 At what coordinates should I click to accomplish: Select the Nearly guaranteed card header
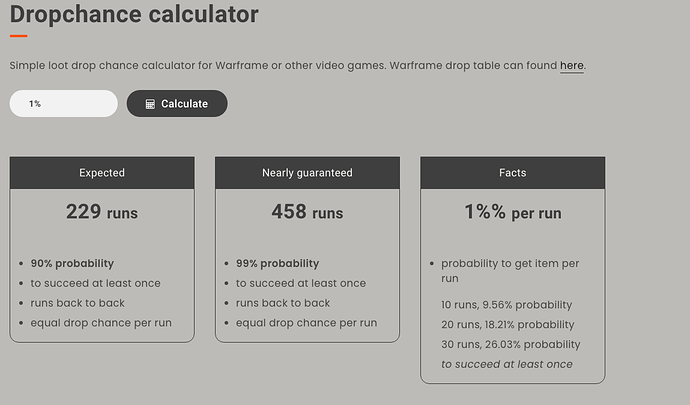click(x=307, y=173)
